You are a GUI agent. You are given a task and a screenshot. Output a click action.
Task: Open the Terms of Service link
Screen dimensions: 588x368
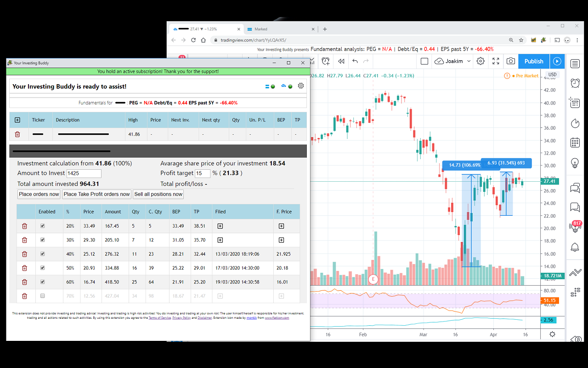point(159,318)
